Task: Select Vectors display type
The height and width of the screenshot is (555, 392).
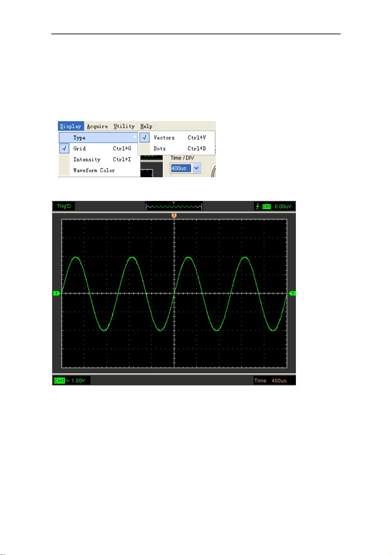Action: tap(177, 137)
